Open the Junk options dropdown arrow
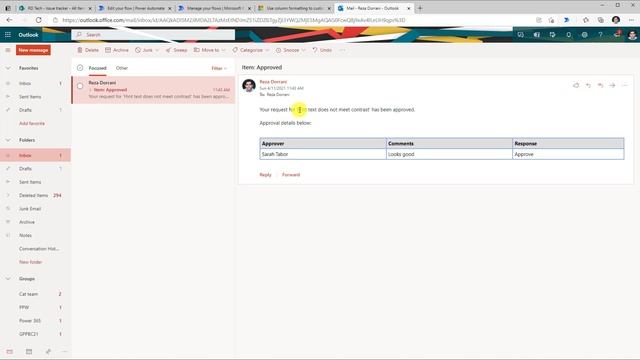This screenshot has height=360, width=640. point(157,50)
